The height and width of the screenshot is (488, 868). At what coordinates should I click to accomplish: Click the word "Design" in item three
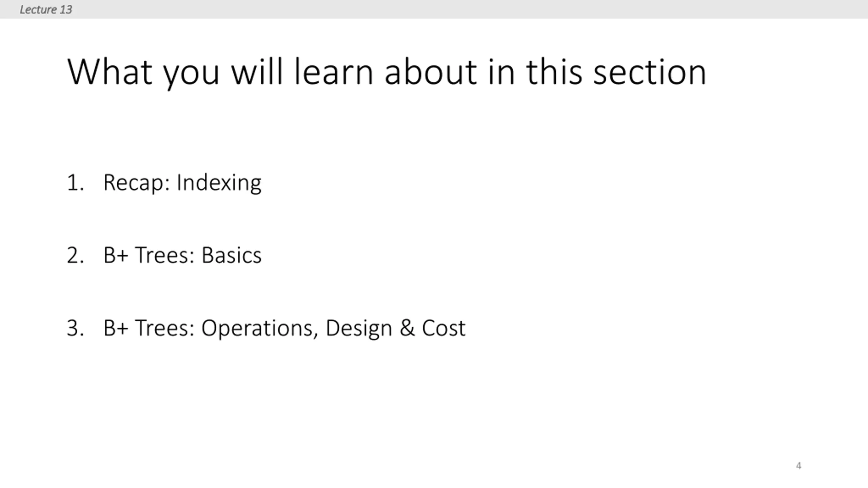(x=359, y=328)
